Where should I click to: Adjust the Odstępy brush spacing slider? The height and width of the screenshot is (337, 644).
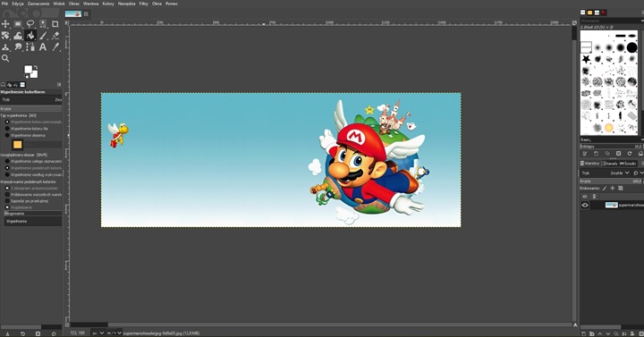coord(612,146)
